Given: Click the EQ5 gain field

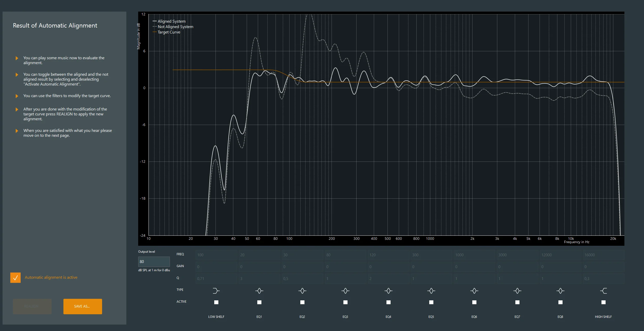Looking at the screenshot, I should 431,267.
